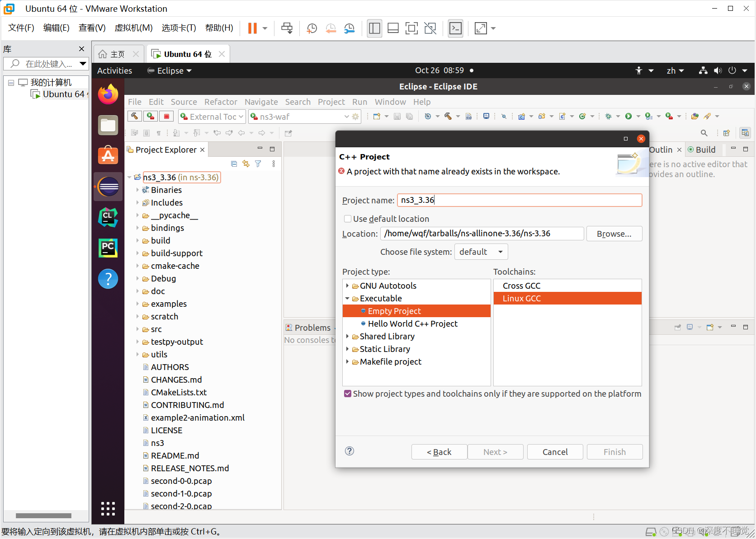Open PyCharm from the Ubuntu dock
Screen dimensions: 756x539
tap(108, 248)
